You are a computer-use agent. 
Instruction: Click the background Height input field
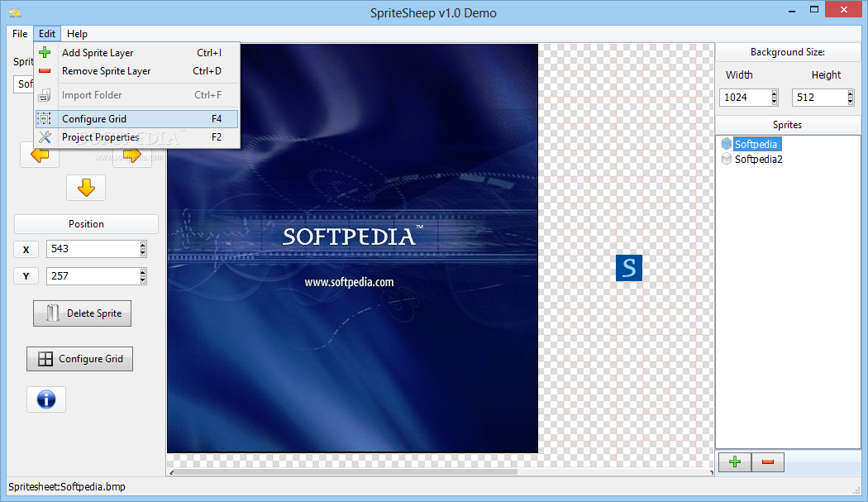coord(819,98)
